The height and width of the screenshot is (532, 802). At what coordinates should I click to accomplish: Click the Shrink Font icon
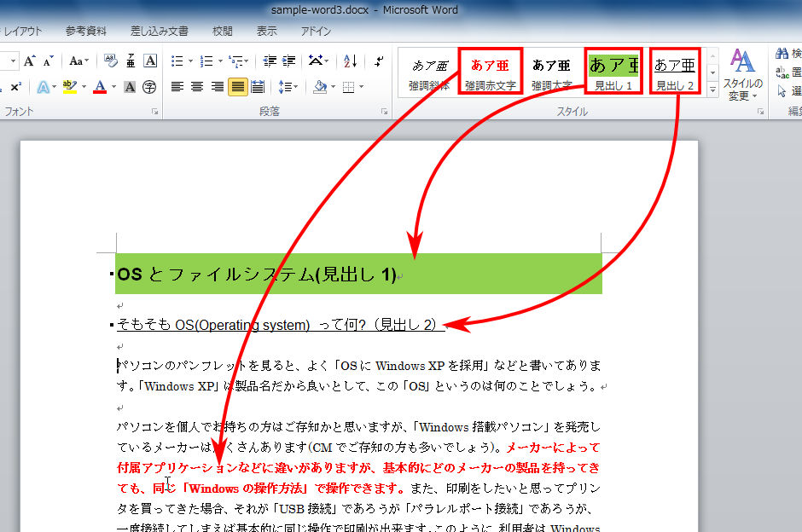coord(48,61)
